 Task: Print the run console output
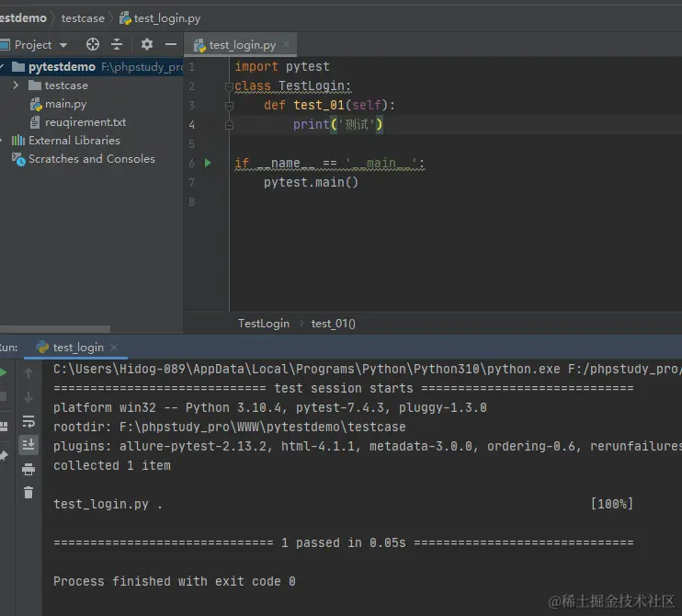click(28, 469)
